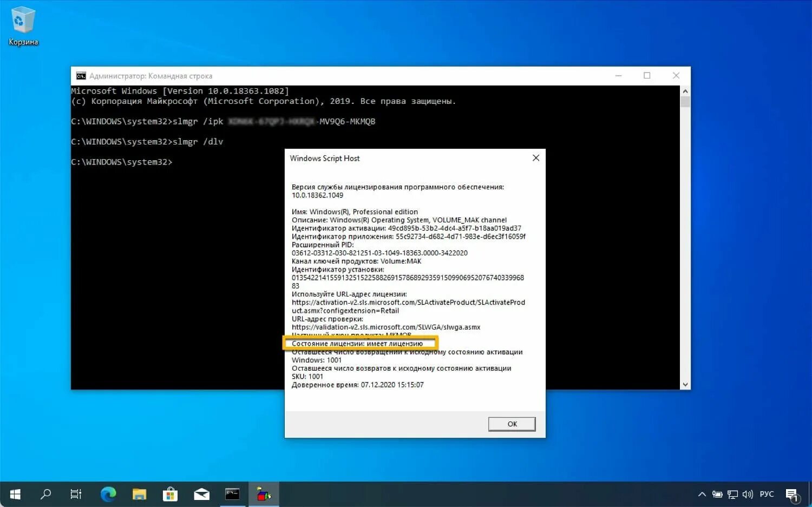Viewport: 812px width, 507px height.
Task: Click the 'Windows Script Host' dialog title
Action: click(325, 158)
